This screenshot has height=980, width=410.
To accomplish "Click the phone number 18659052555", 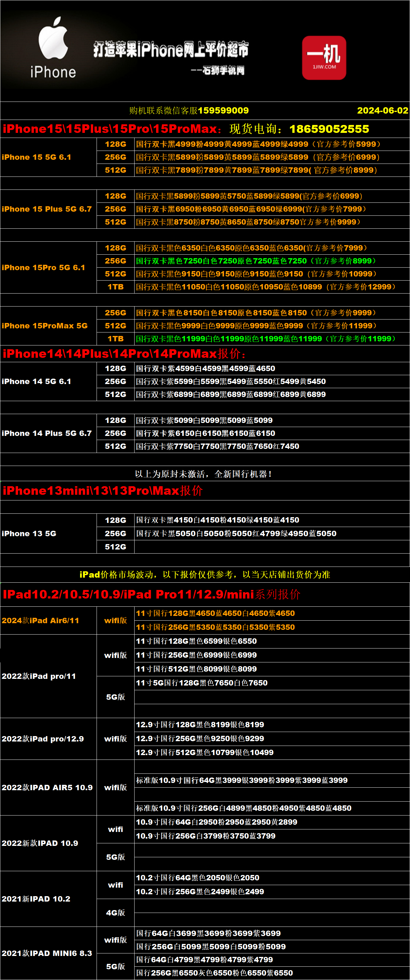I will coord(329,129).
